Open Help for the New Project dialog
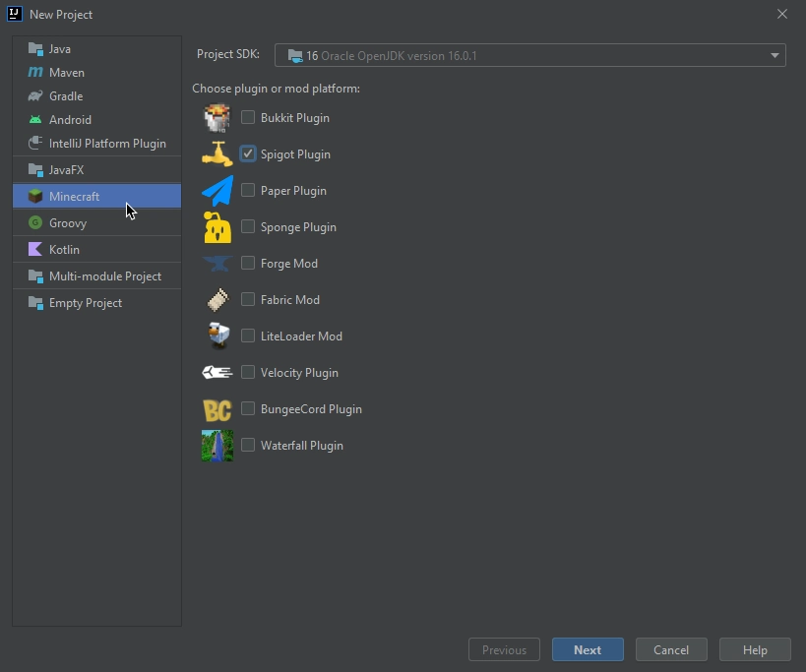Image resolution: width=806 pixels, height=672 pixels. pyautogui.click(x=755, y=649)
